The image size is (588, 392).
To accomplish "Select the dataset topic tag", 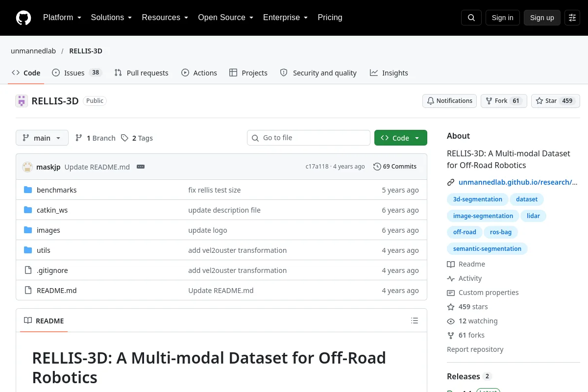I will click(x=527, y=199).
